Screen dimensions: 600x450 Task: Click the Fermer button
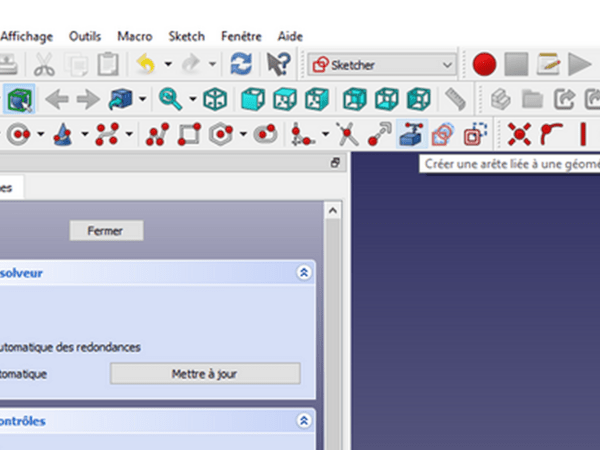pos(106,231)
